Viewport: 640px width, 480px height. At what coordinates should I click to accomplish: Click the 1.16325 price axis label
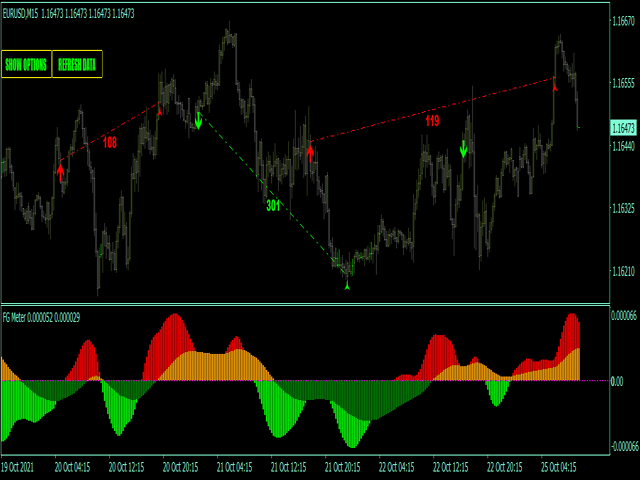623,208
